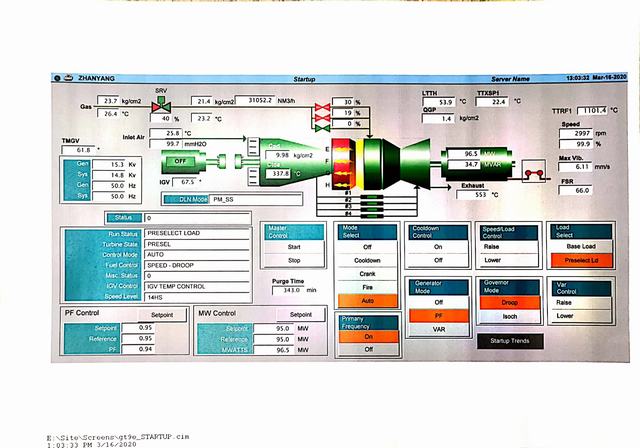Screen dimensions: 640x448
Task: Click Control Mode AUTO value
Action: click(197, 255)
